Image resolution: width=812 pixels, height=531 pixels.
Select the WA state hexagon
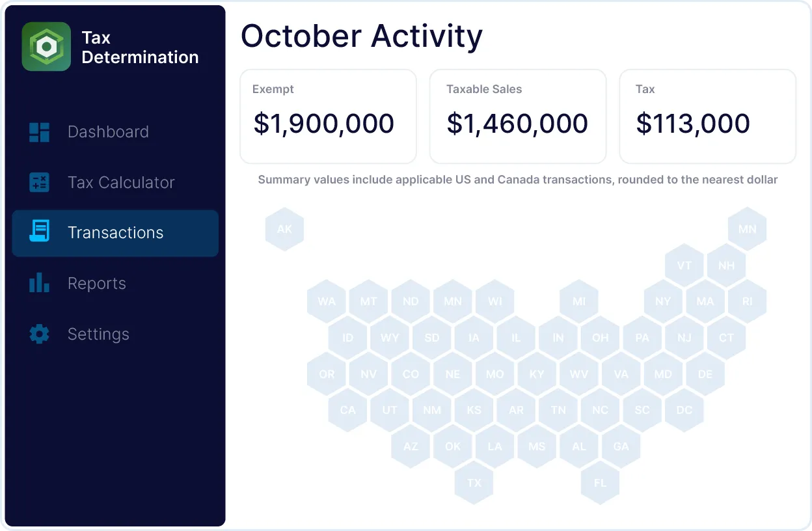coord(327,301)
